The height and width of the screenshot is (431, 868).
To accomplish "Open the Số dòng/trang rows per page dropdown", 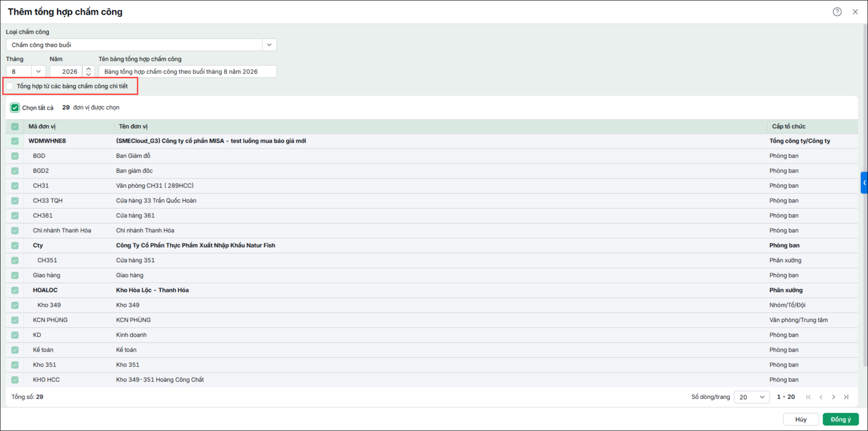I will click(x=752, y=397).
